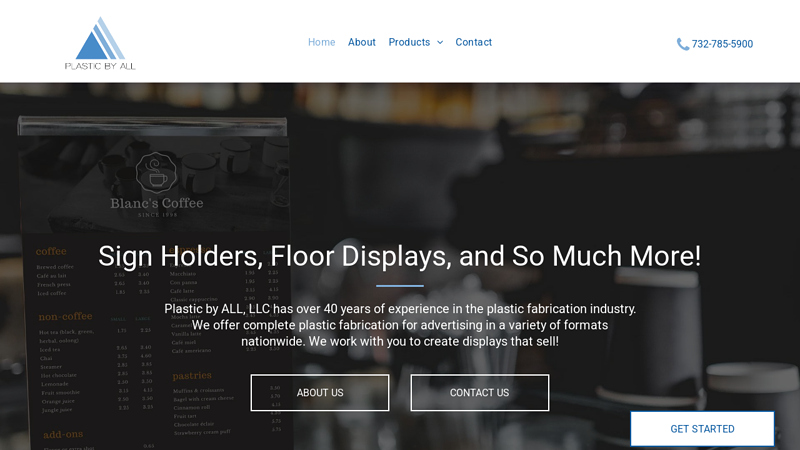Click the non-coffee heading on menu sign
The width and height of the screenshot is (800, 450).
(66, 316)
